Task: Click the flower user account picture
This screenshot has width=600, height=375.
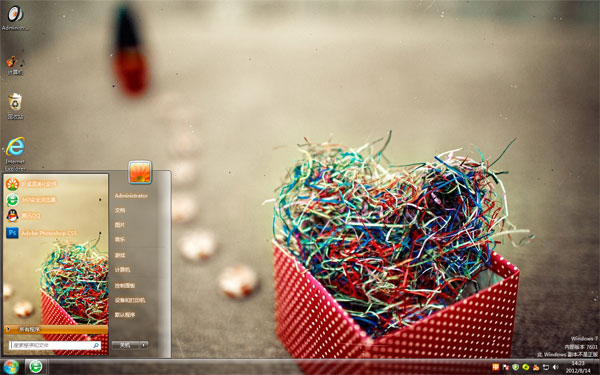Action: pos(140,172)
